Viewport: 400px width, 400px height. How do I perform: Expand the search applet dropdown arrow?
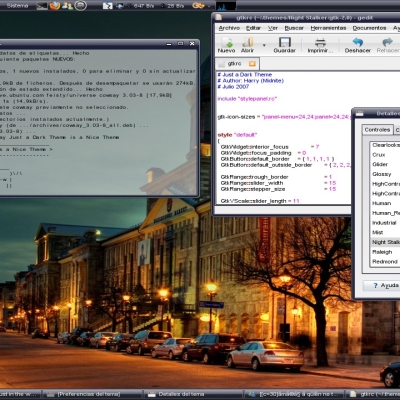(209, 6)
